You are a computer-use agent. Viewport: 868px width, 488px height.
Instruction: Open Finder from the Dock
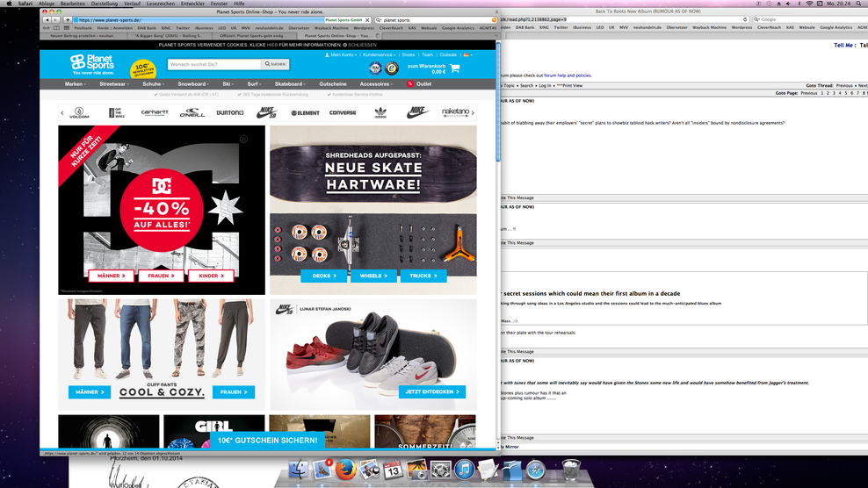(299, 470)
